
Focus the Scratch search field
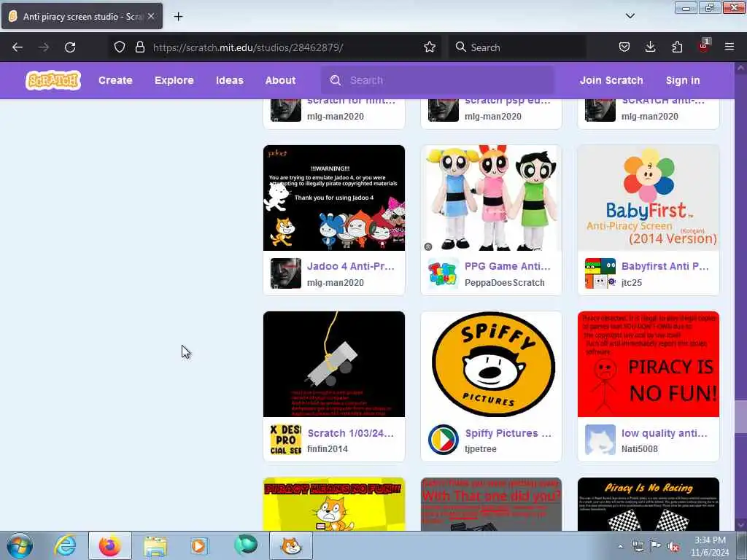point(438,80)
